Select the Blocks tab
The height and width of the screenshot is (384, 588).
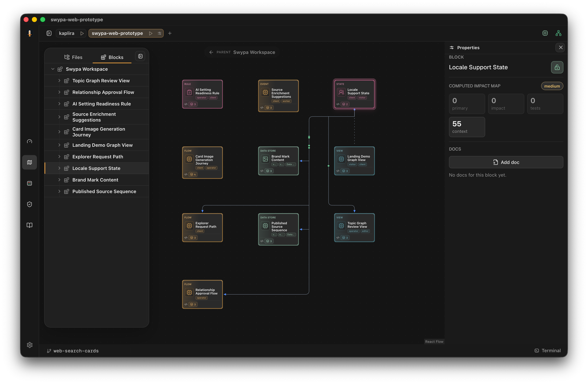pyautogui.click(x=112, y=57)
